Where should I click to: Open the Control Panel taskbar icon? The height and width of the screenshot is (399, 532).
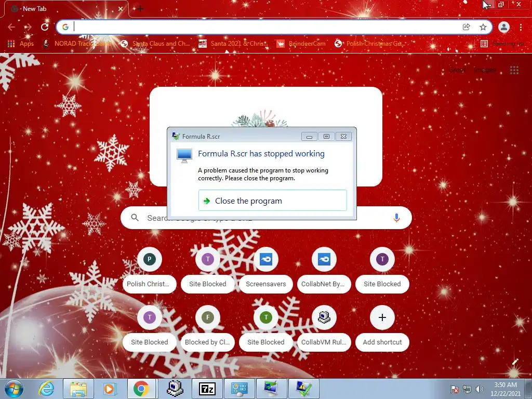pyautogui.click(x=239, y=389)
